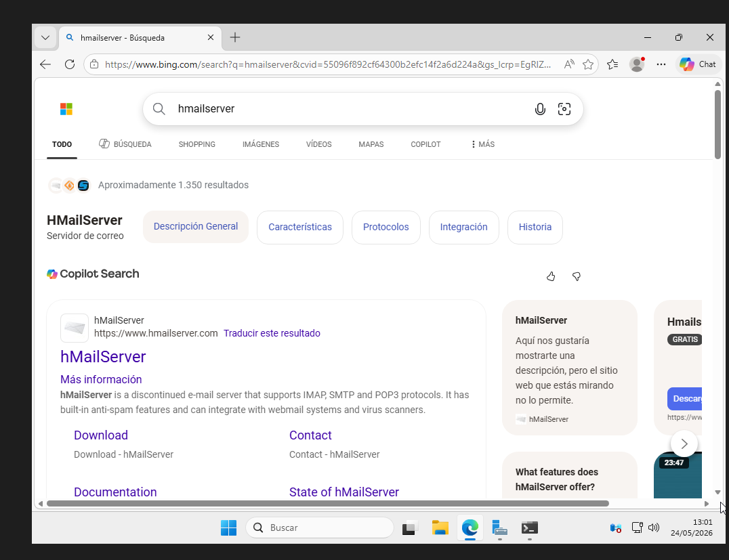
Task: Open the hMailServer result title link
Action: click(x=103, y=357)
